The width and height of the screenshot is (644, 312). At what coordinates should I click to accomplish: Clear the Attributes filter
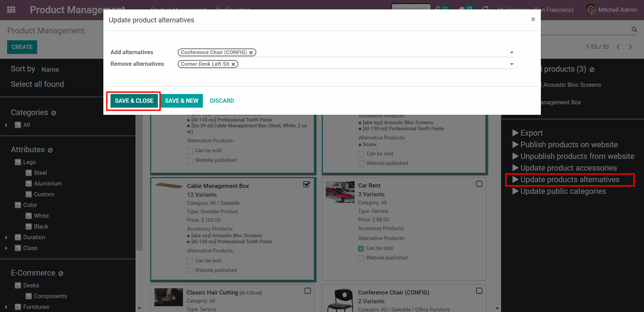point(50,150)
